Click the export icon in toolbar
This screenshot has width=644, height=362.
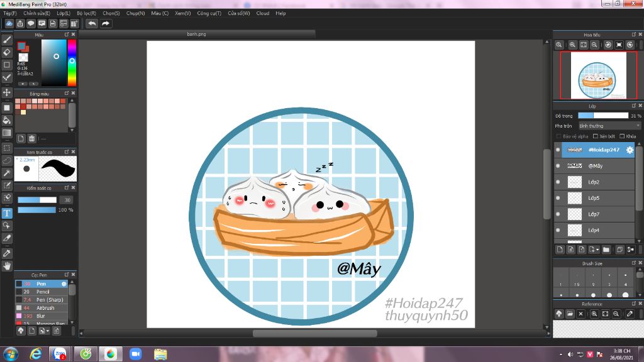[x=20, y=23]
